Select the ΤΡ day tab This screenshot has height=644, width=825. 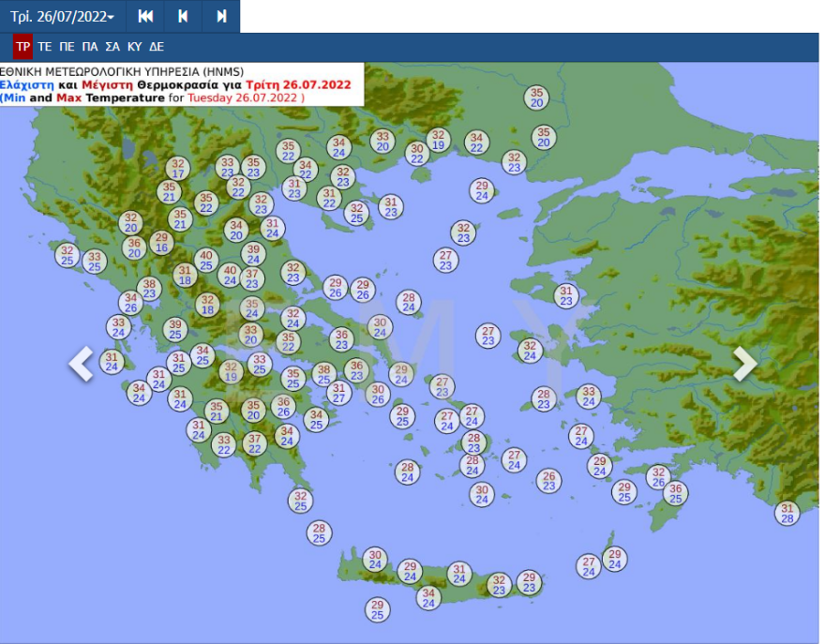[x=22, y=46]
